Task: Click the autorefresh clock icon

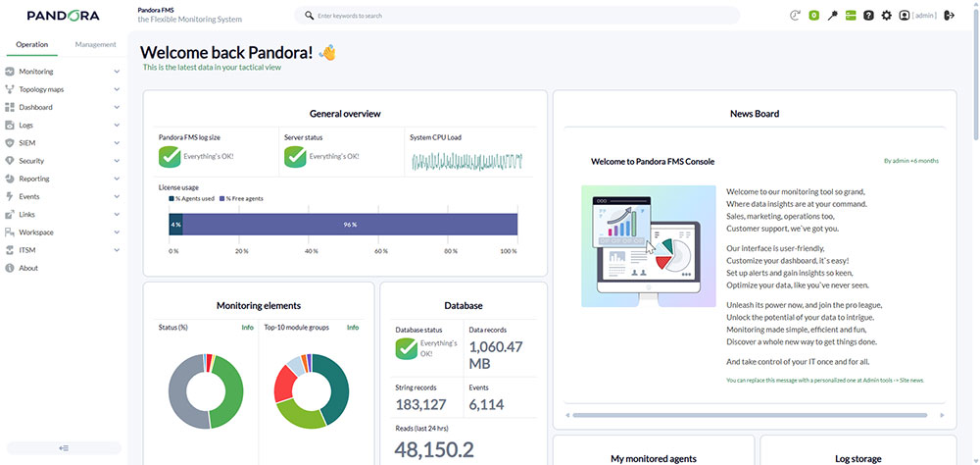Action: click(795, 16)
